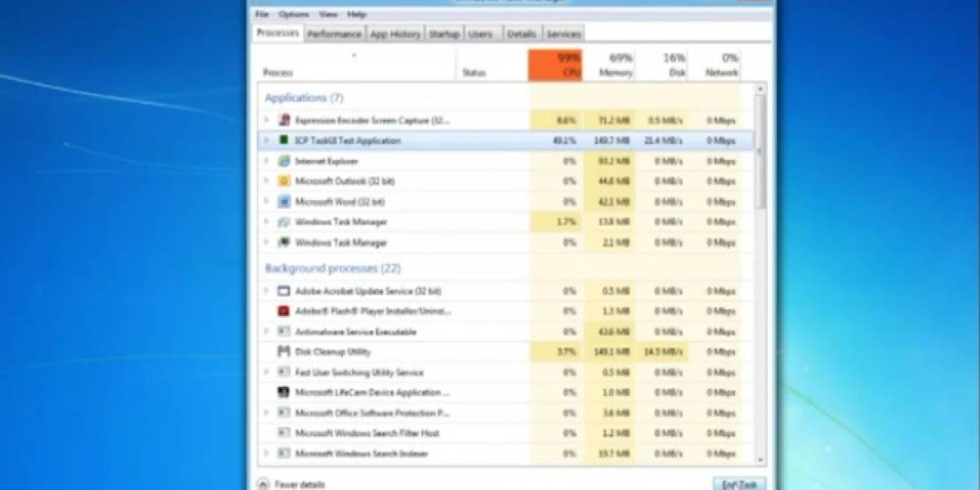The width and height of the screenshot is (980, 490).
Task: Switch to the App History tab
Action: (395, 34)
